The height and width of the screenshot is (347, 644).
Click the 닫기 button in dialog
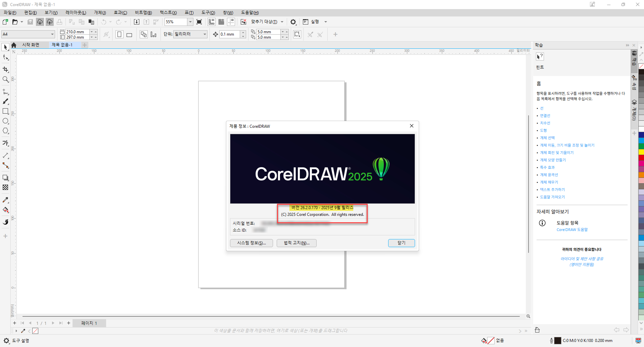tap(401, 243)
